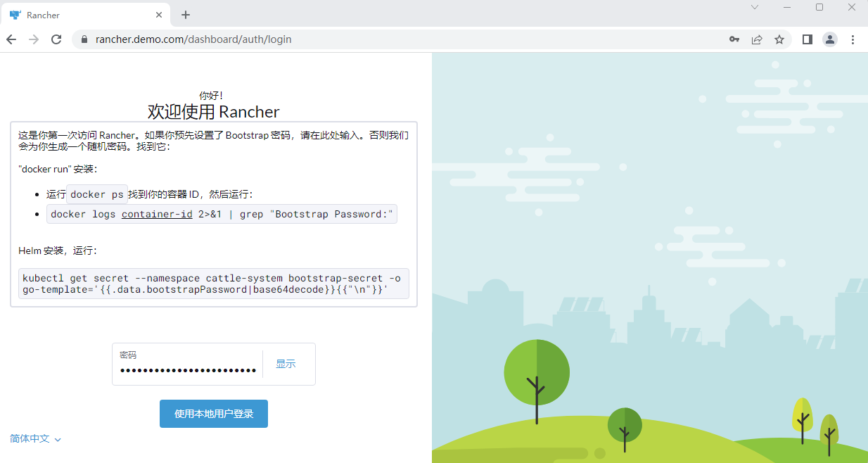The image size is (868, 463).
Task: Click the 你好! greeting text
Action: click(211, 95)
